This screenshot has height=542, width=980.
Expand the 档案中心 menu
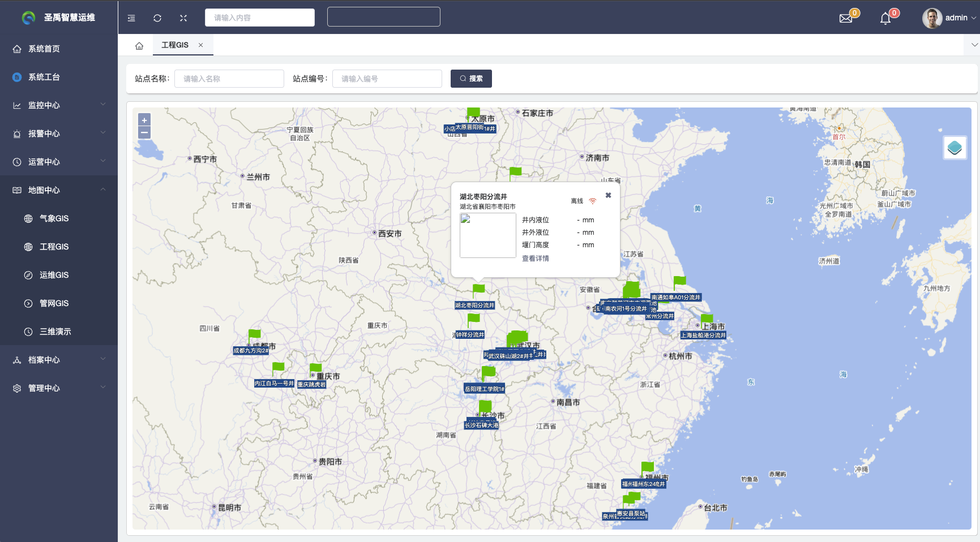coord(59,360)
